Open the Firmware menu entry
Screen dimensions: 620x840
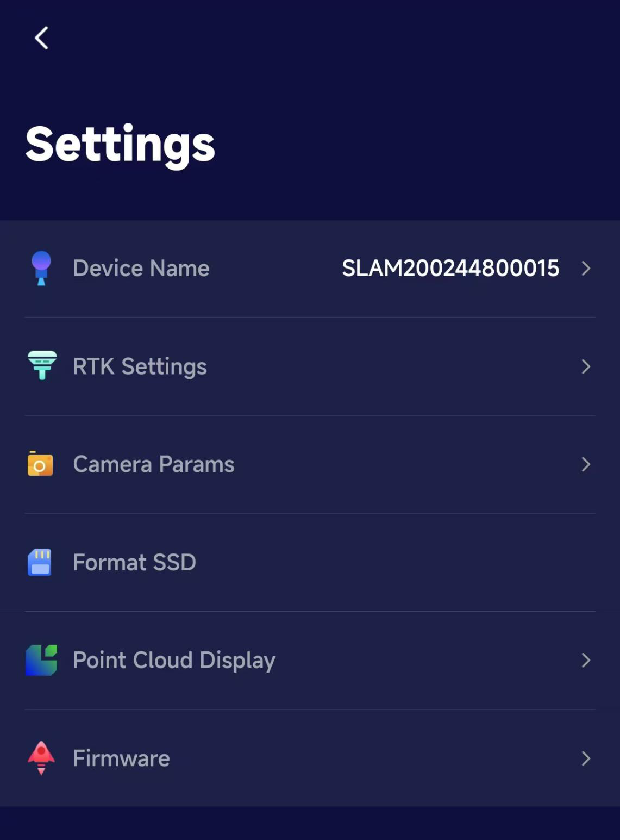click(121, 758)
